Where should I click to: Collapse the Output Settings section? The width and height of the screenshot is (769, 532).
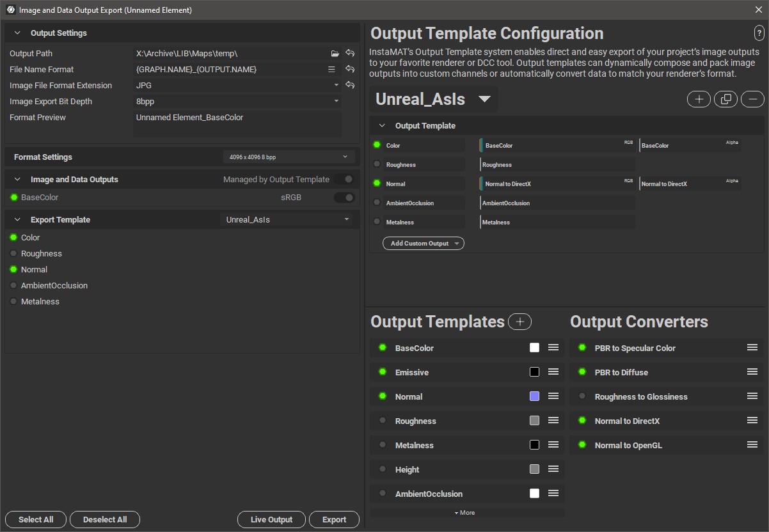pos(17,33)
